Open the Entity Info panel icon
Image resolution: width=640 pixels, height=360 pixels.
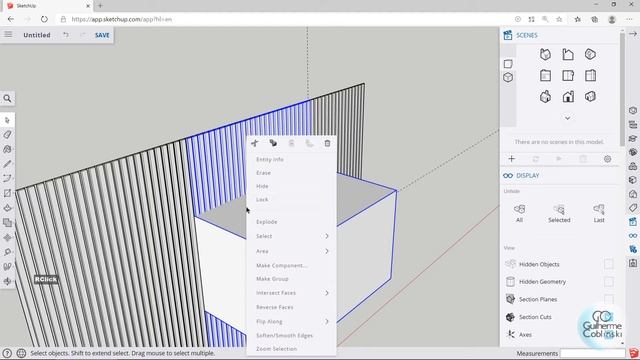tap(633, 110)
